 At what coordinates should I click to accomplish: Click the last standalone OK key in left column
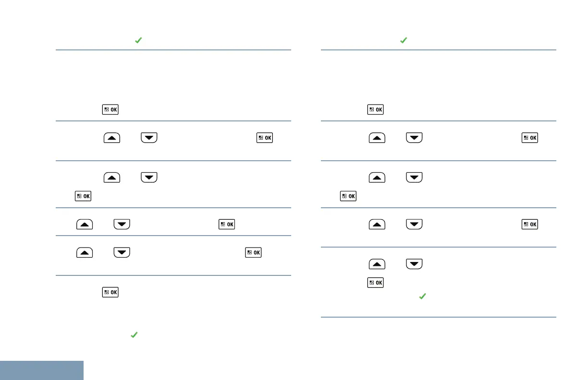(110, 292)
